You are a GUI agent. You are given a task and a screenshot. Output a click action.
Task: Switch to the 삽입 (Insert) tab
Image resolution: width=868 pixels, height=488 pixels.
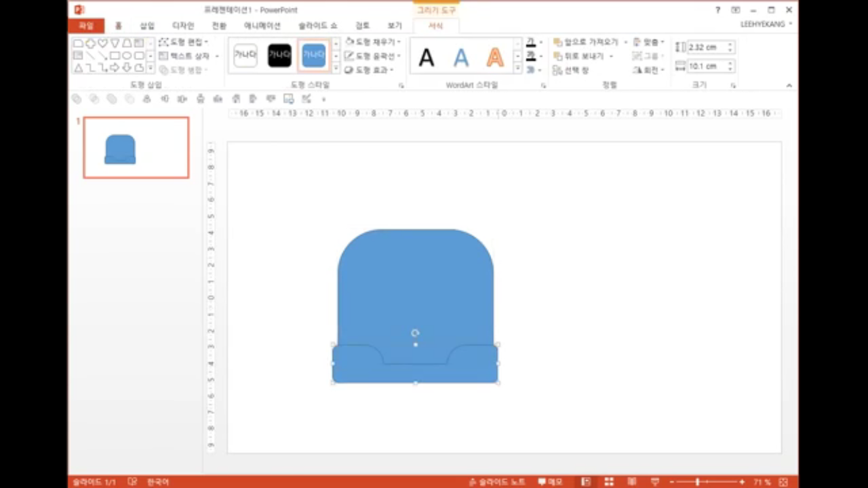(x=147, y=26)
